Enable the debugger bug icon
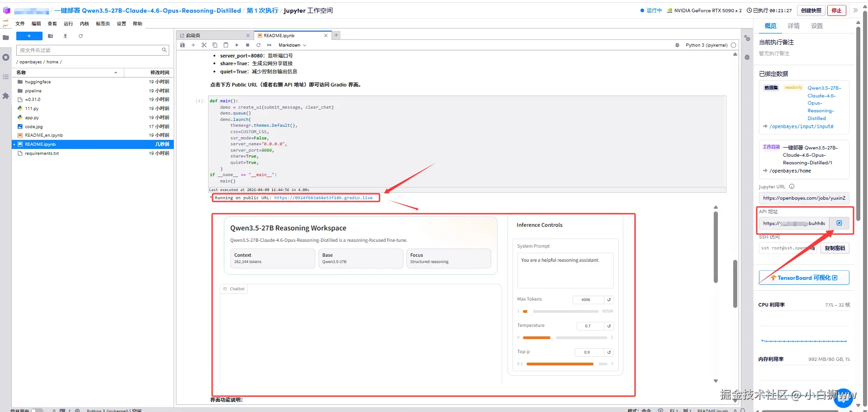Viewport: 868px width, 412px height. pos(677,45)
